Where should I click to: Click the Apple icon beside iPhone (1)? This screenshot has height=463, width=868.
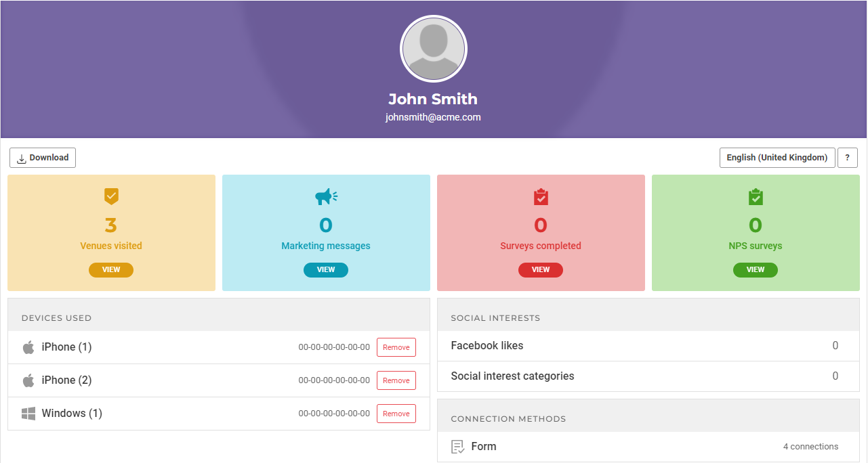click(28, 347)
